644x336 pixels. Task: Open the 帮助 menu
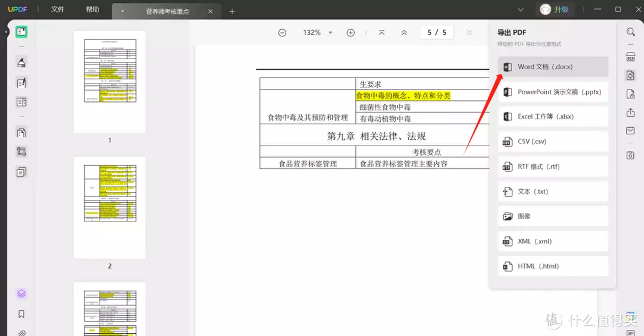click(x=92, y=10)
